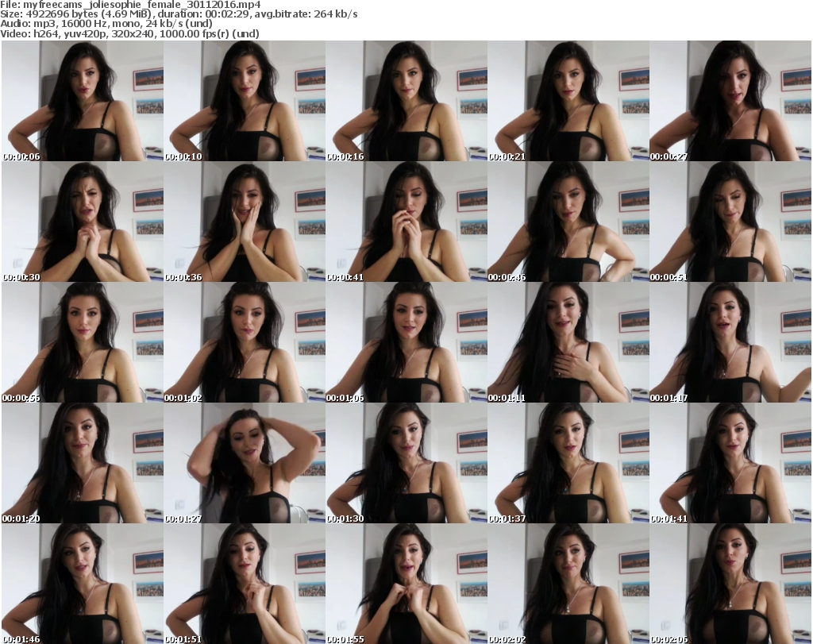Choose the 00:01:27 thumbnail

click(x=245, y=463)
